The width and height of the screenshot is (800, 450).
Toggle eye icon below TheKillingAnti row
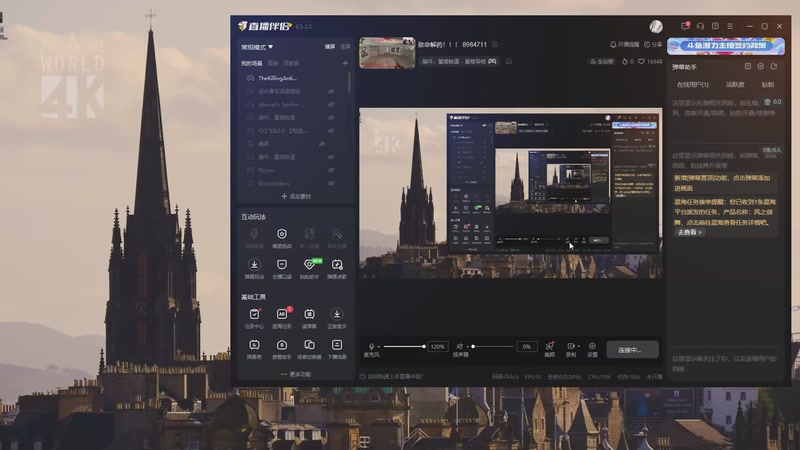[x=331, y=91]
